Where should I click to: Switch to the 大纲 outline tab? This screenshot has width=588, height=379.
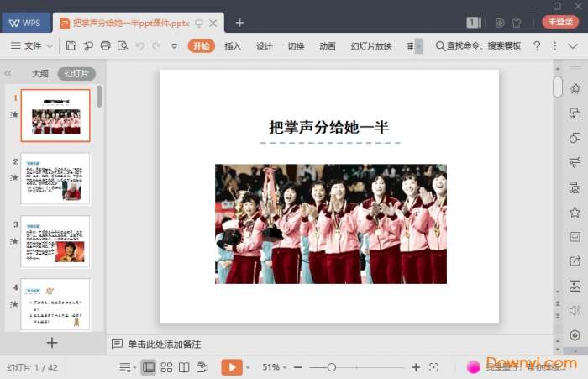pos(39,74)
